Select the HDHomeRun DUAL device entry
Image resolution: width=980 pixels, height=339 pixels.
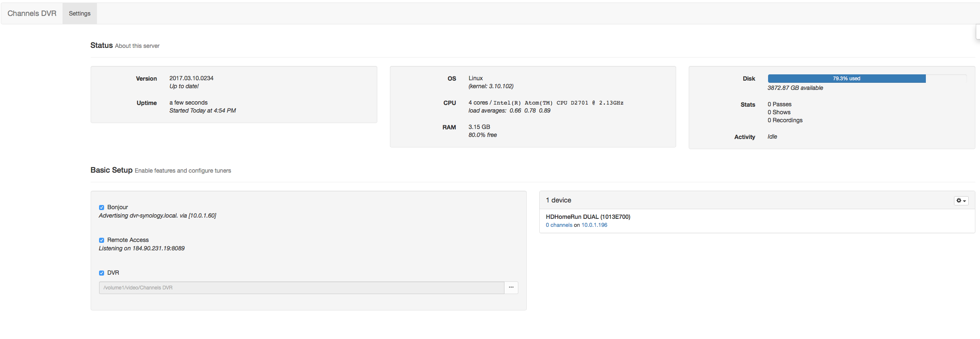pos(588,217)
